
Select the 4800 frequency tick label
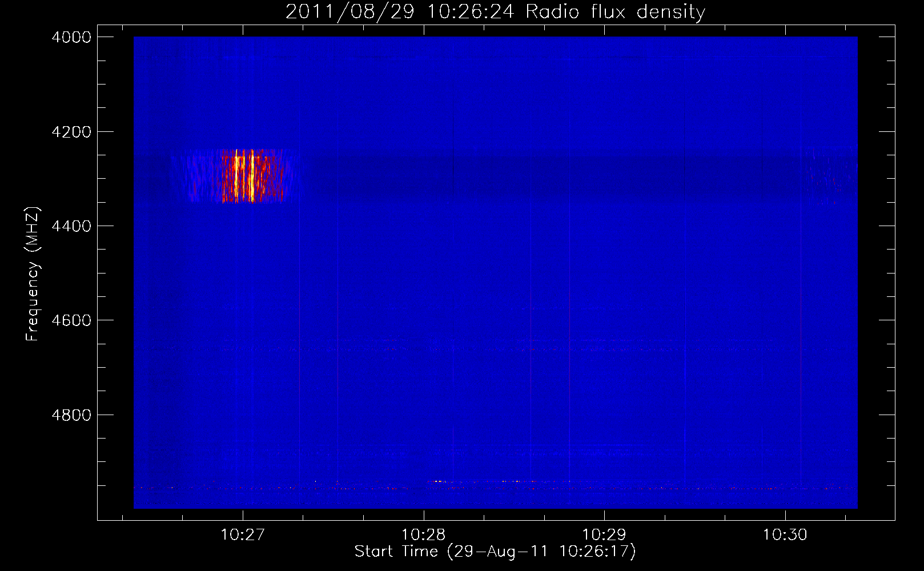(x=71, y=415)
